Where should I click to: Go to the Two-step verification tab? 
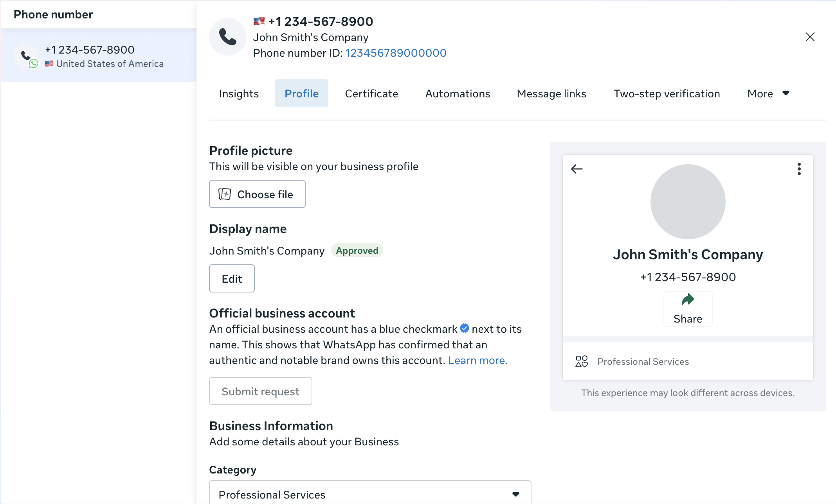pos(667,93)
